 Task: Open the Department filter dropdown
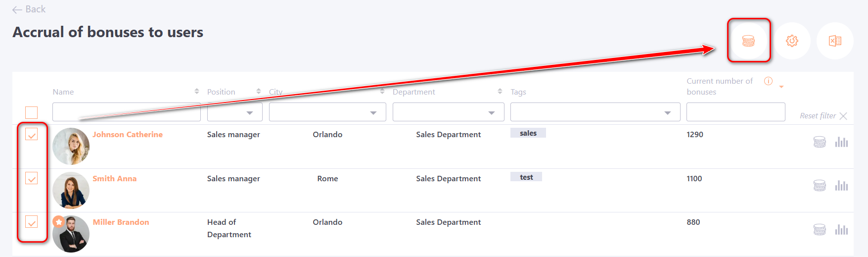[448, 112]
